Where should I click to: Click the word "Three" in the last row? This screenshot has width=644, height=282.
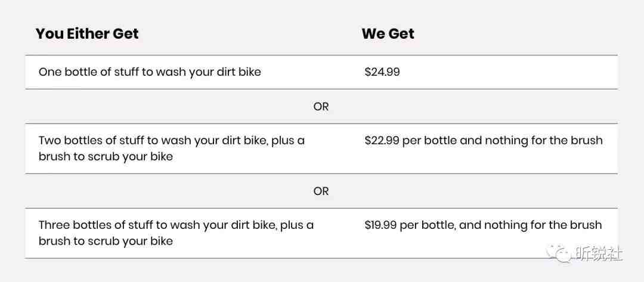(x=52, y=225)
